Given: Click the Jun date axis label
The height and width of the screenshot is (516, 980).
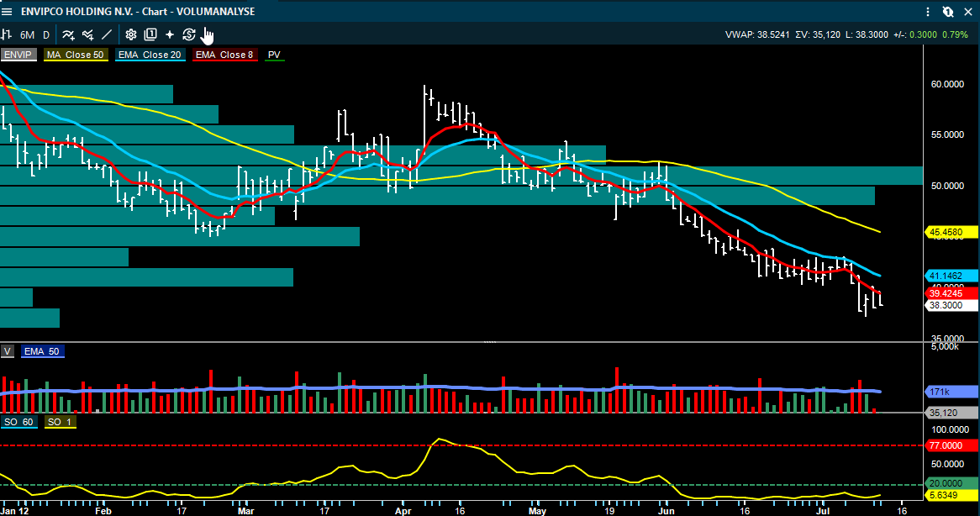Looking at the screenshot, I should (x=667, y=511).
